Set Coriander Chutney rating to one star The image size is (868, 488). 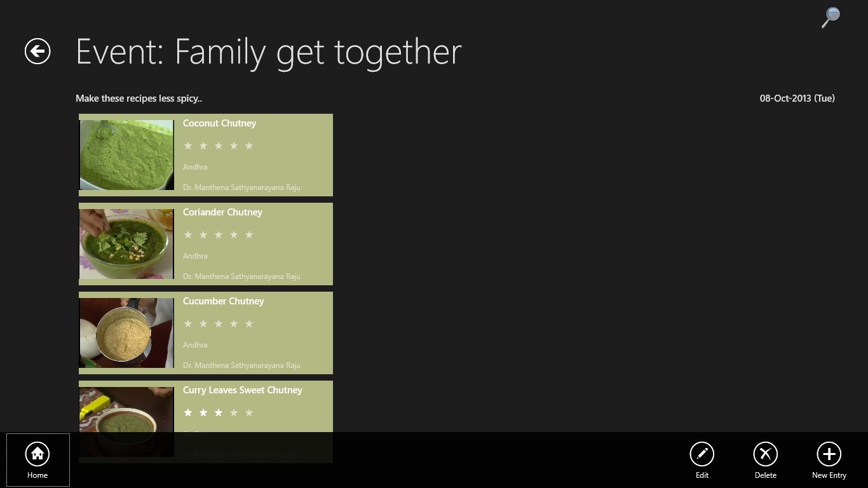coord(188,235)
